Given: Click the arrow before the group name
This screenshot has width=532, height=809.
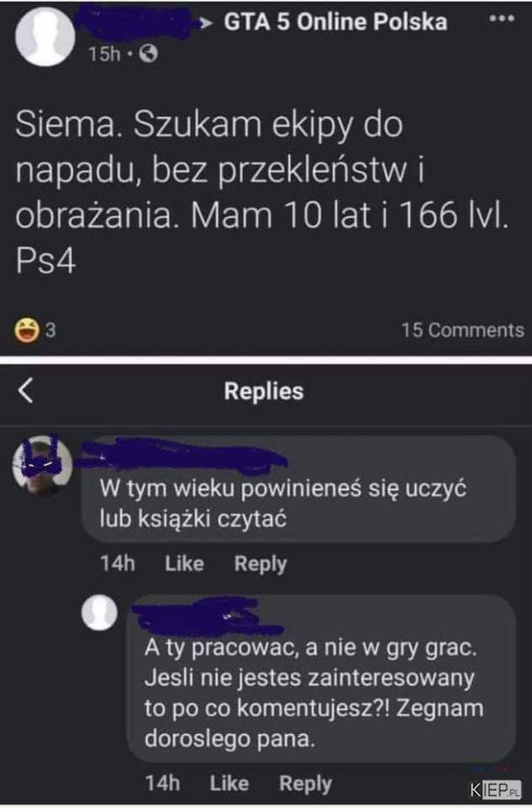Looking at the screenshot, I should (206, 23).
